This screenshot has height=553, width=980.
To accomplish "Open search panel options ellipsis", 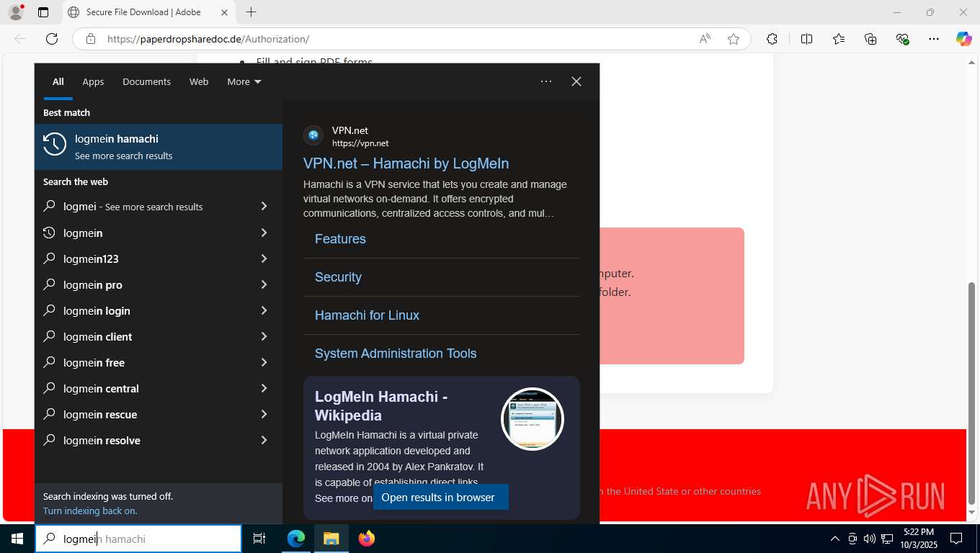I will pos(546,81).
